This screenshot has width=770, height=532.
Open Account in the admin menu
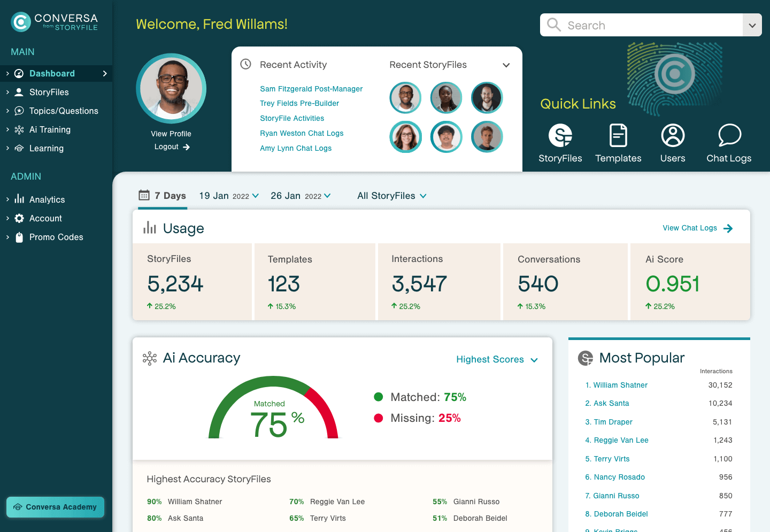[45, 218]
